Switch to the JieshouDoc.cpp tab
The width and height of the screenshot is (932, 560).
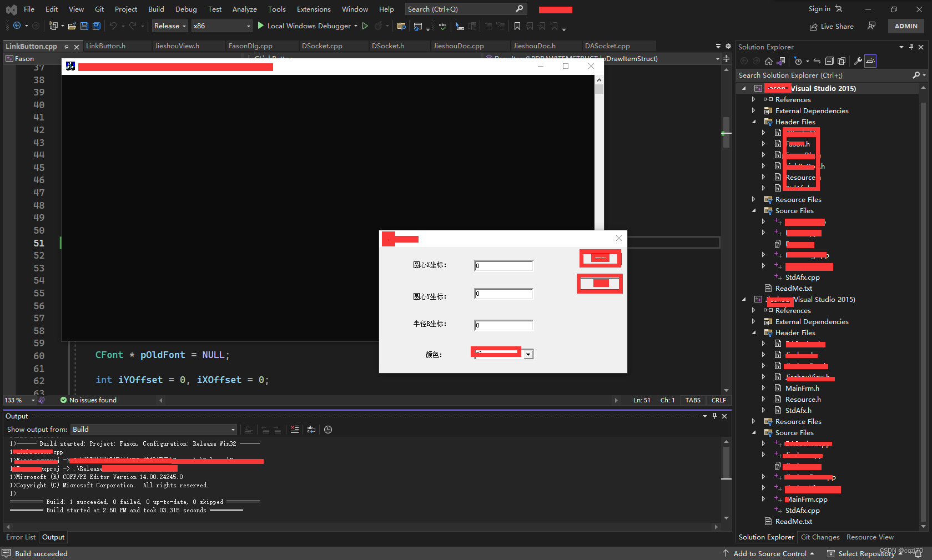459,46
